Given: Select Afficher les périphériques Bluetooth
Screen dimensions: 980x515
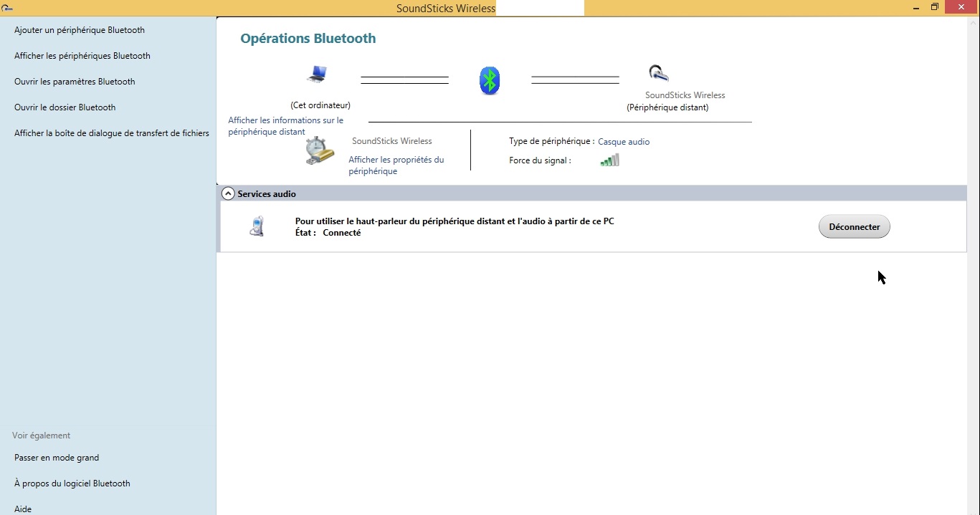Looking at the screenshot, I should coord(82,56).
